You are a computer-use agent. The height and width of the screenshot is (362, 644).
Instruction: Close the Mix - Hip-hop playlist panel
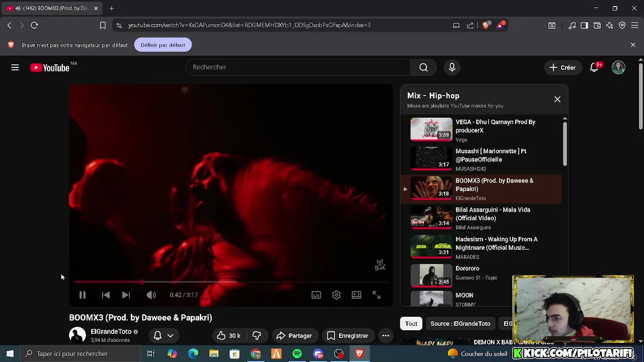pos(557,100)
